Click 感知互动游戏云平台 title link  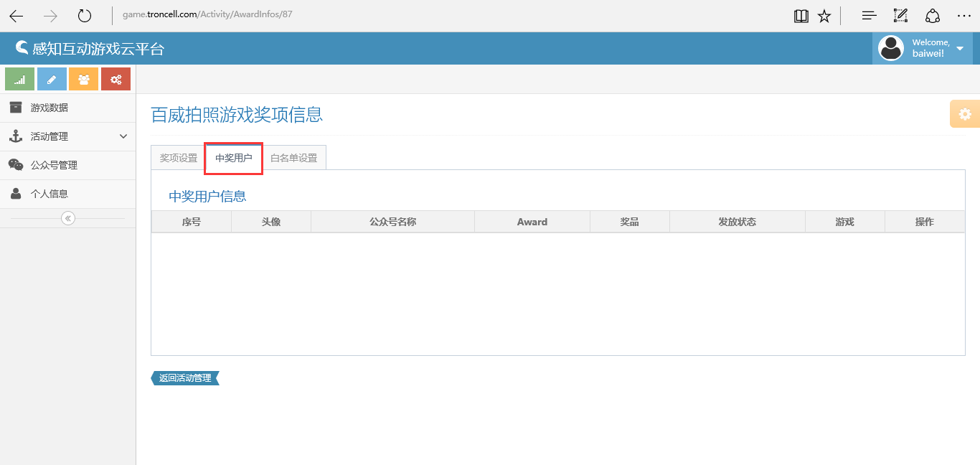click(x=98, y=49)
